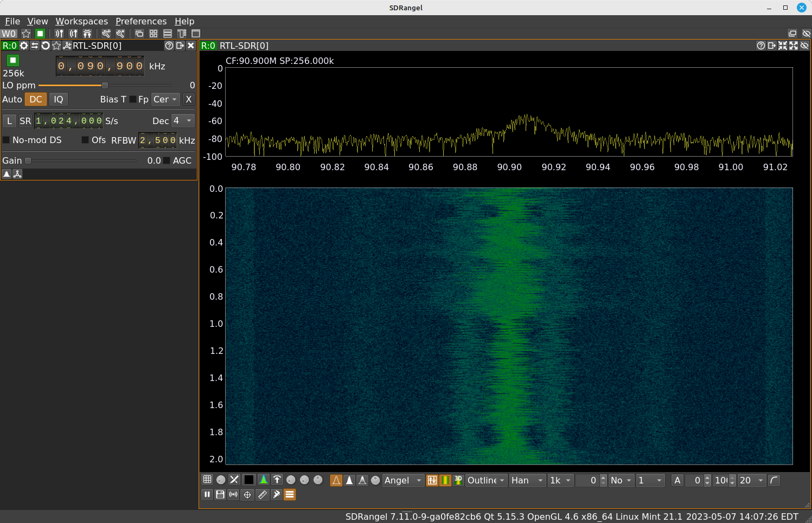Enable the Bias T checkbox
This screenshot has width=812, height=523.
[132, 99]
